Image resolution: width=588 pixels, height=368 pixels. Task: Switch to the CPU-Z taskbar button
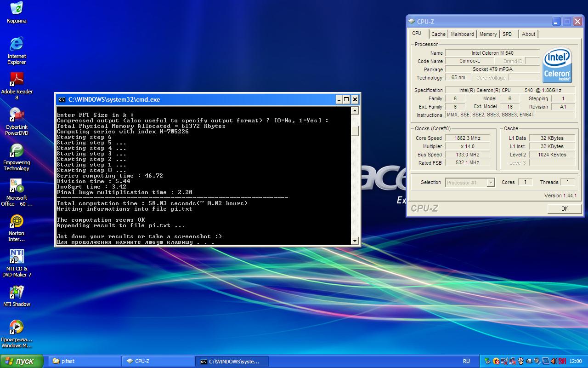[158, 361]
